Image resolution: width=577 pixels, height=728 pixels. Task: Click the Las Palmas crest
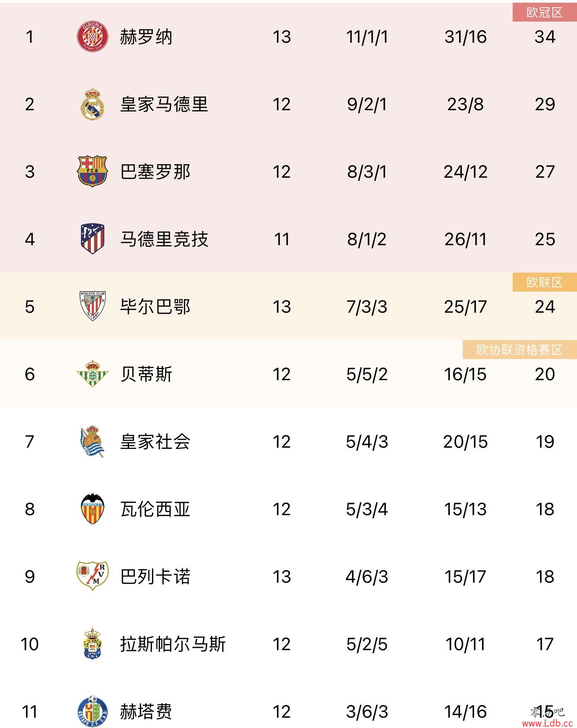point(92,644)
